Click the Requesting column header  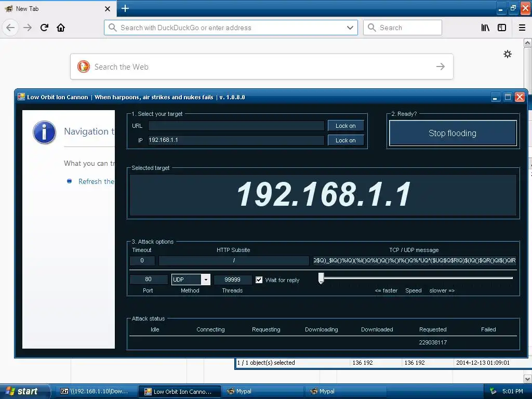266,329
